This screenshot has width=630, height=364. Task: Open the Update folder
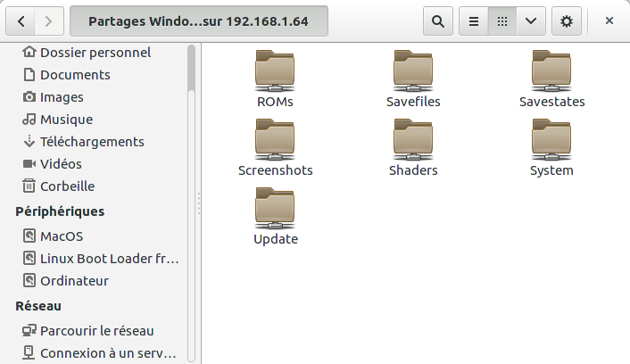(x=275, y=209)
